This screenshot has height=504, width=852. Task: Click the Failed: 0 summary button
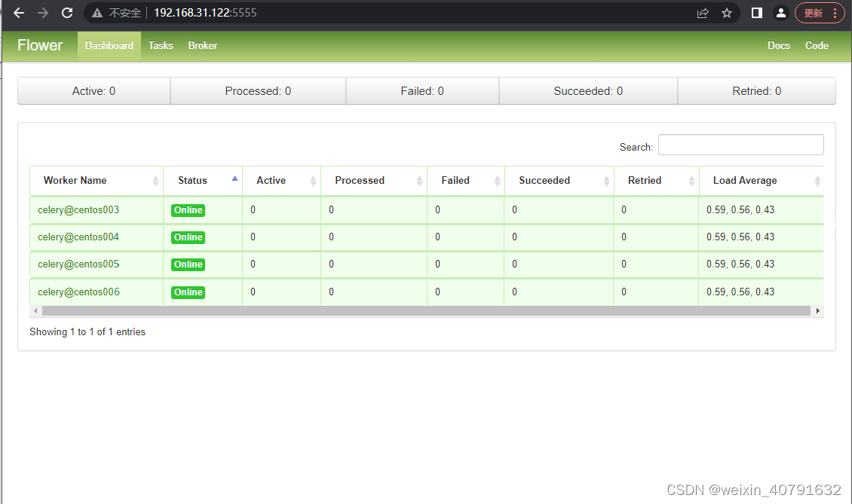click(x=422, y=90)
